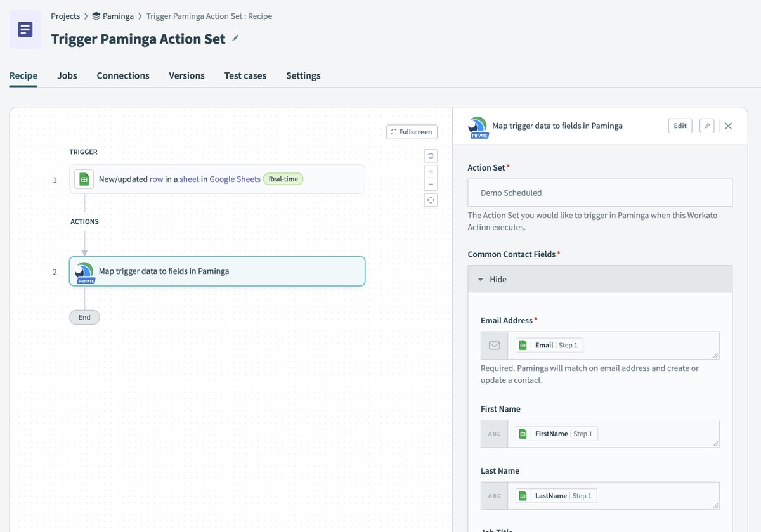Open the Test cases tab
The height and width of the screenshot is (532, 761).
(x=245, y=75)
